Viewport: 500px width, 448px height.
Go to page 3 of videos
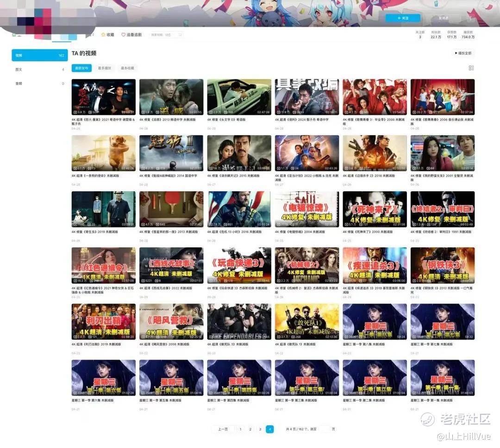point(260,429)
